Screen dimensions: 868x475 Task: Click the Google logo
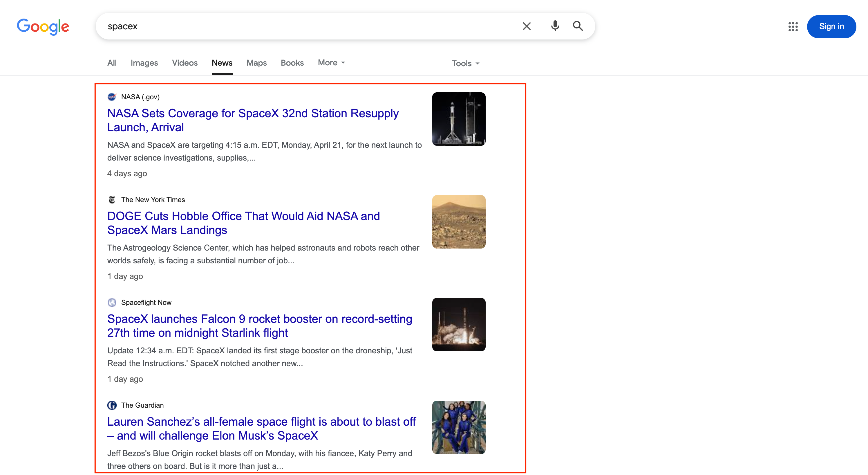click(43, 26)
